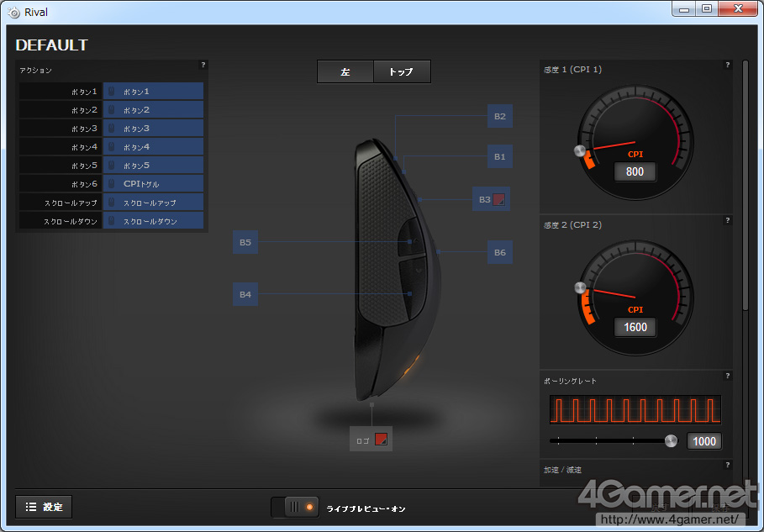Select the ボタン5 action assignment

coord(153,166)
